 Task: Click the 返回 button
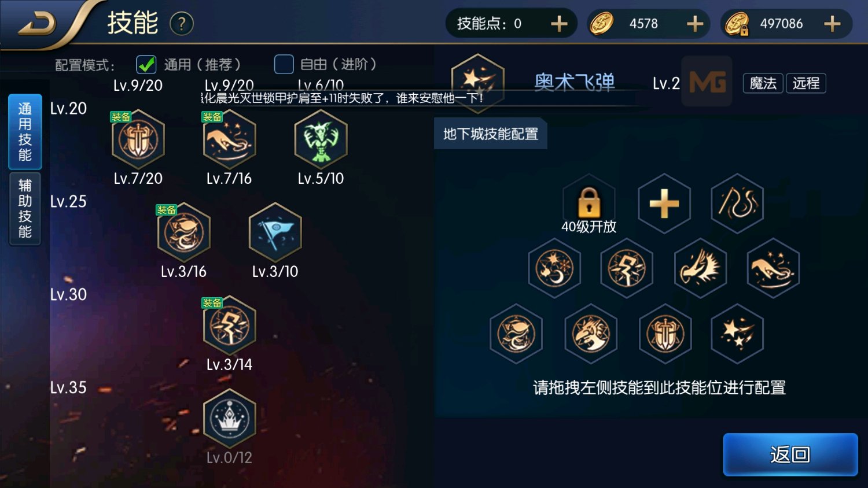click(x=790, y=454)
